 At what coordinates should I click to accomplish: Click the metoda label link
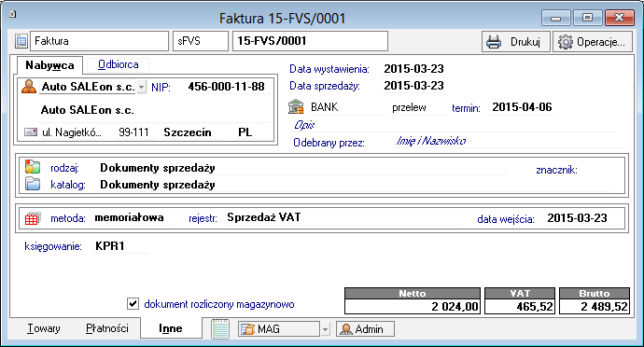point(68,218)
